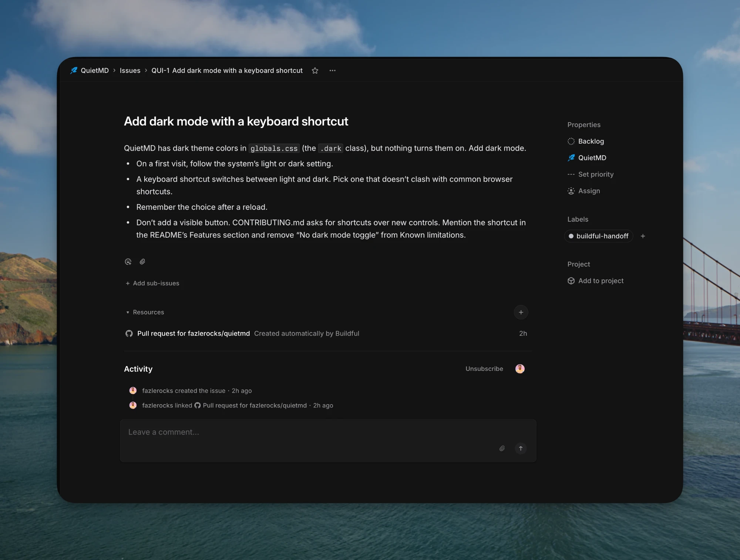The height and width of the screenshot is (560, 740).
Task: Click the issue title heading
Action: tap(236, 121)
